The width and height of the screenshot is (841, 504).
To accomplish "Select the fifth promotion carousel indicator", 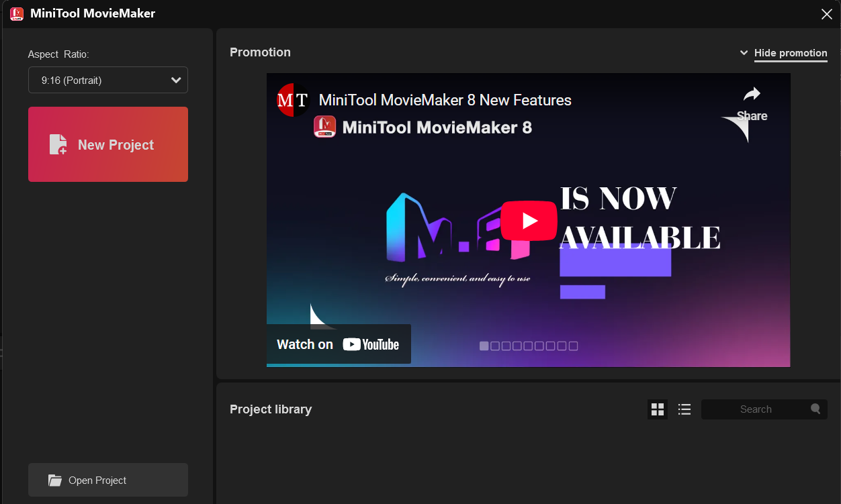I will [529, 346].
